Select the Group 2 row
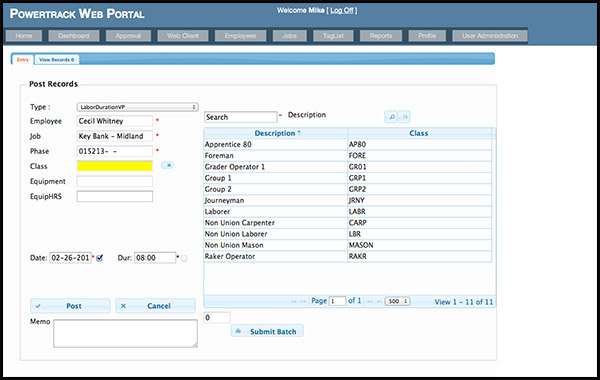600x380 pixels. 348,189
